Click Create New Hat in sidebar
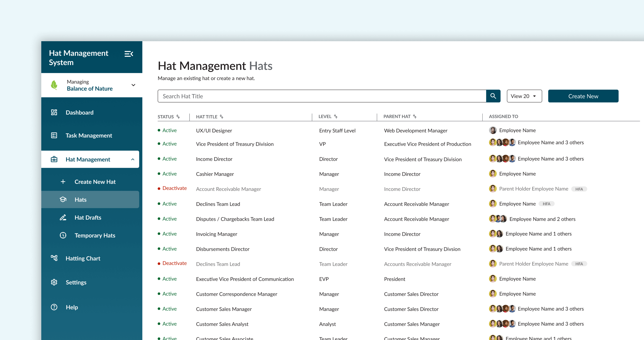Viewport: 644px width, 340px height. click(x=95, y=182)
